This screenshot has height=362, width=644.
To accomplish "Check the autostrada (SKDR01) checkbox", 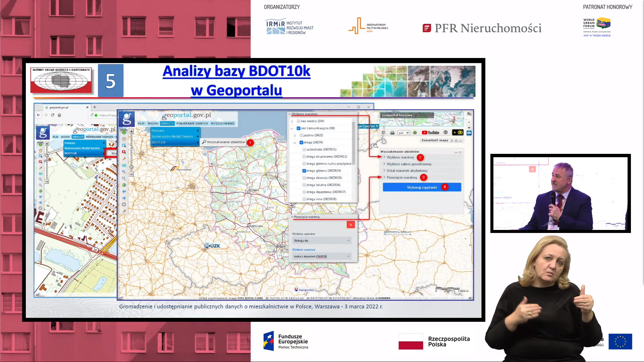I will pyautogui.click(x=304, y=149).
